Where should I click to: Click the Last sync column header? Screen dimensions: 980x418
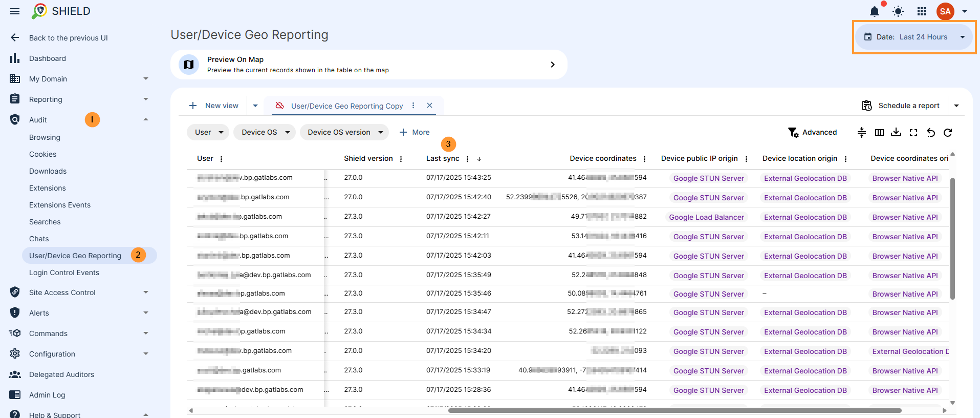coord(443,159)
